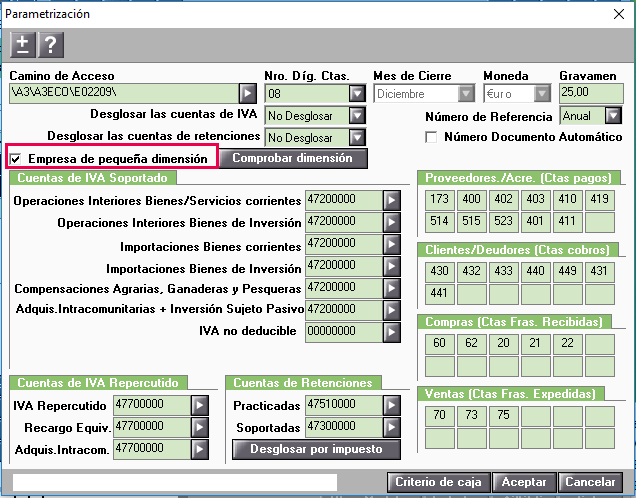Open account lookup for Importaciones Bienes de Inversión
Image resolution: width=636 pixels, height=498 pixels.
391,266
